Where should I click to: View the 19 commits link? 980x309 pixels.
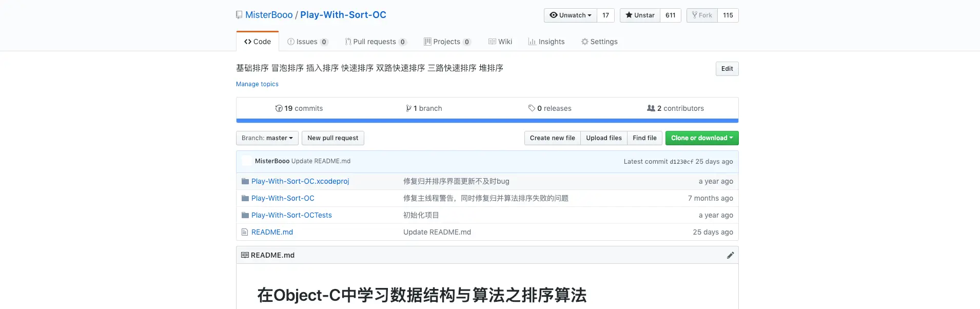click(x=299, y=108)
